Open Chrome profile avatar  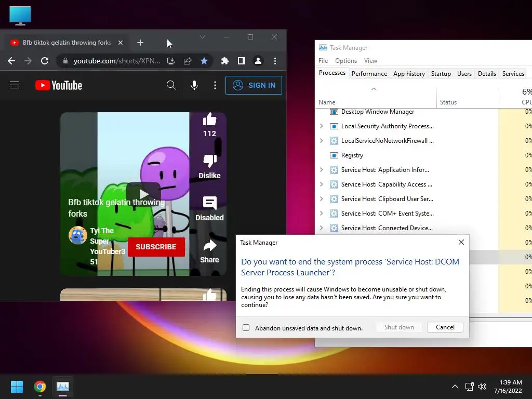pos(258,61)
